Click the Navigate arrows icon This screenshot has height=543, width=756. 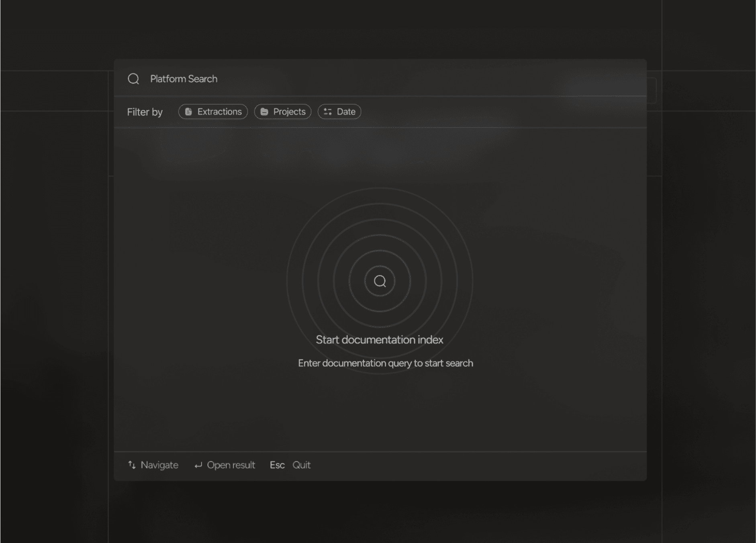click(x=132, y=465)
